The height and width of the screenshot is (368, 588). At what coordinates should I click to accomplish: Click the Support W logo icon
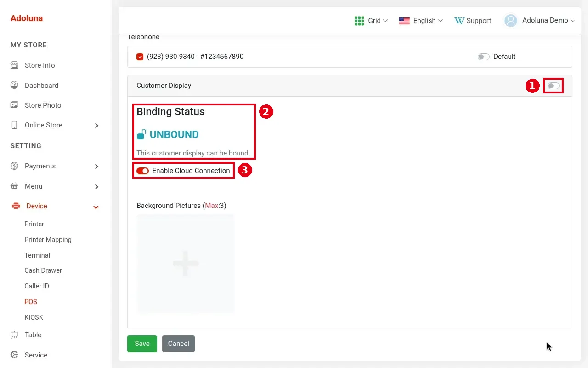coord(459,21)
